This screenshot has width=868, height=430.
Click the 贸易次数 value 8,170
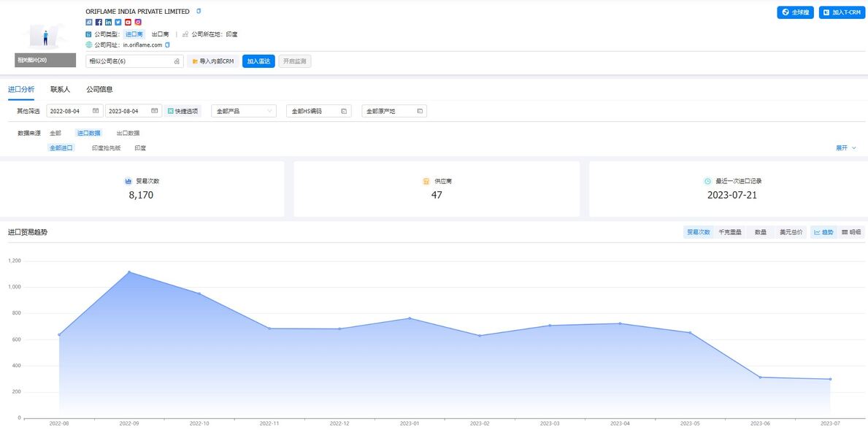point(141,195)
